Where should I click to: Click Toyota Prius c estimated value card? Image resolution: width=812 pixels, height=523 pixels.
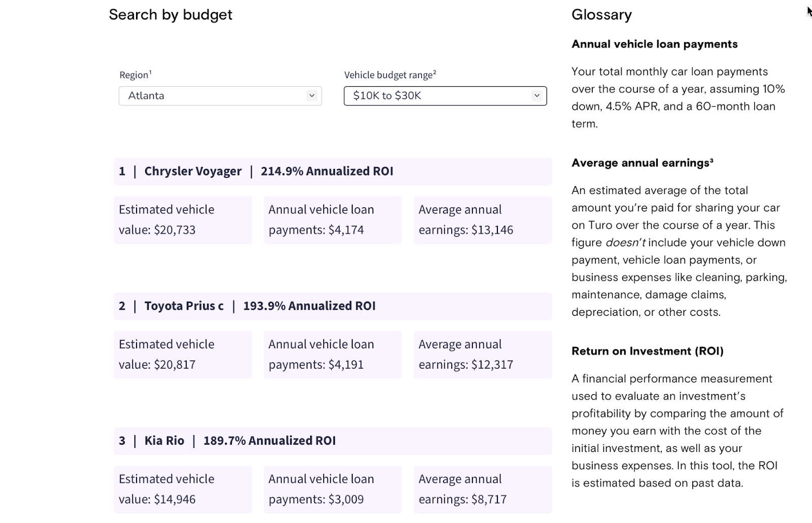click(x=183, y=354)
